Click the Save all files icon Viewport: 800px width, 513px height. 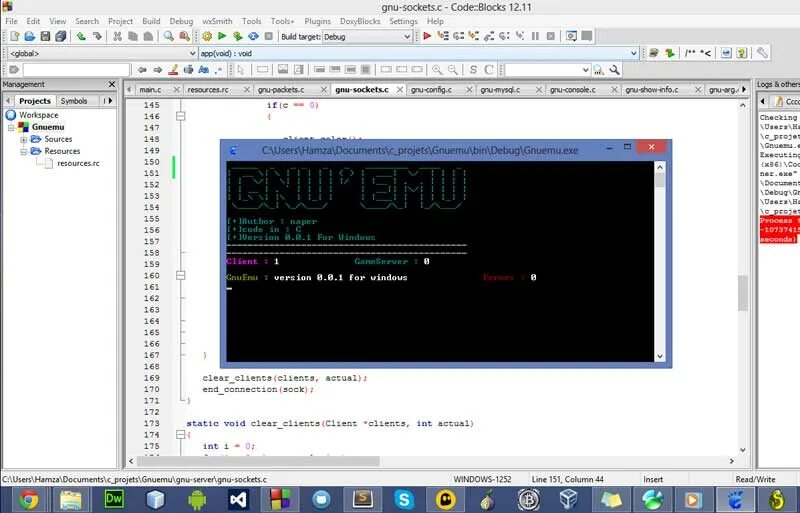(x=61, y=36)
